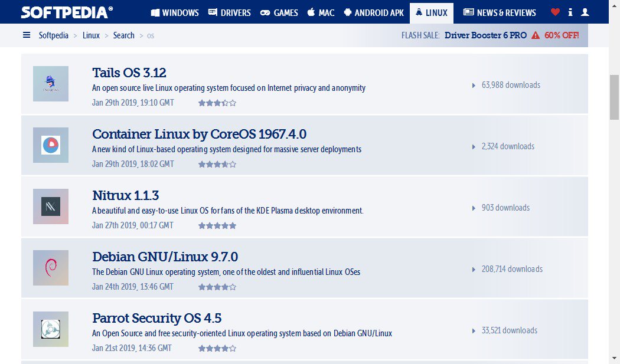Image resolution: width=620 pixels, height=364 pixels.
Task: Click arrow beside 63,988 downloads
Action: [x=474, y=86]
